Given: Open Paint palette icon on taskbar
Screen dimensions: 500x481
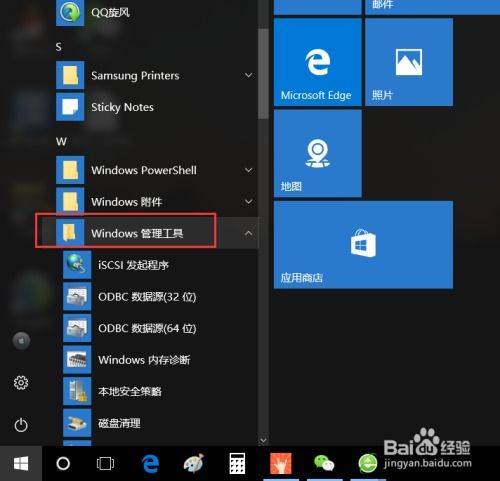Looking at the screenshot, I should coord(193,463).
